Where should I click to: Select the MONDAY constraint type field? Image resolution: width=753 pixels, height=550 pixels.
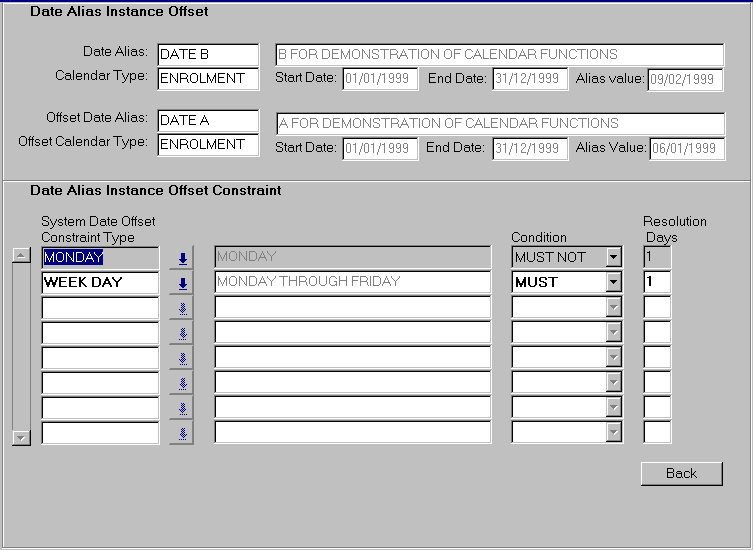(100, 257)
